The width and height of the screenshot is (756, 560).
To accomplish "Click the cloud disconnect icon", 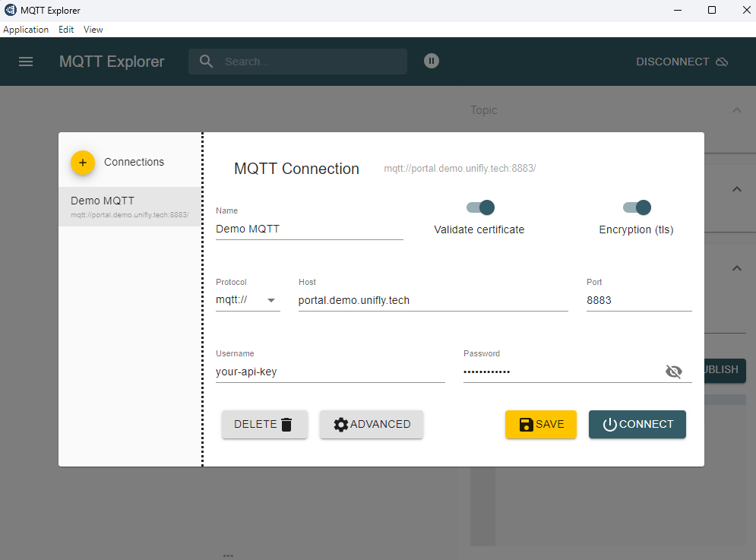I will click(721, 62).
